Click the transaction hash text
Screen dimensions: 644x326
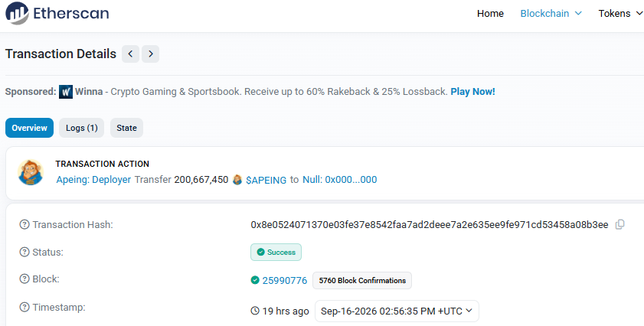coord(429,224)
